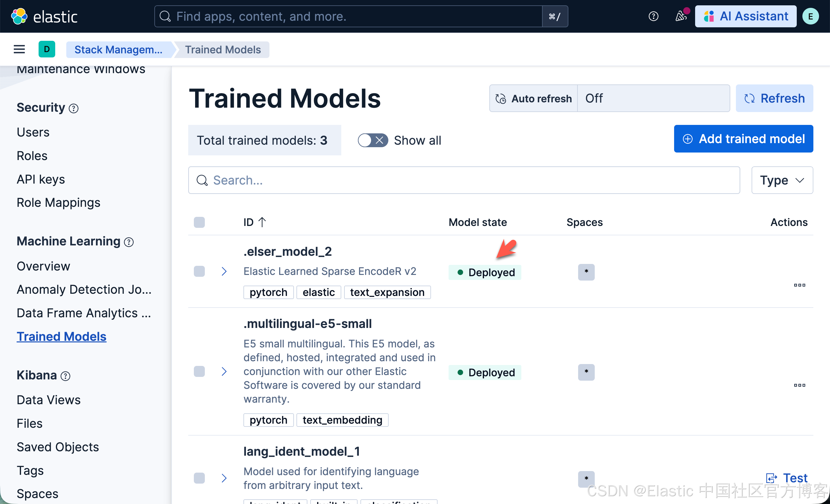
Task: Click the Add trained model button
Action: [x=743, y=139]
